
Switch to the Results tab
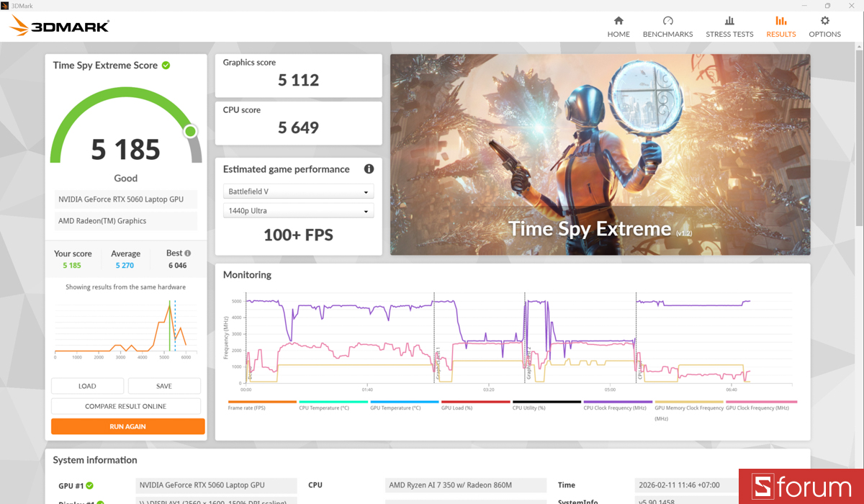(780, 27)
